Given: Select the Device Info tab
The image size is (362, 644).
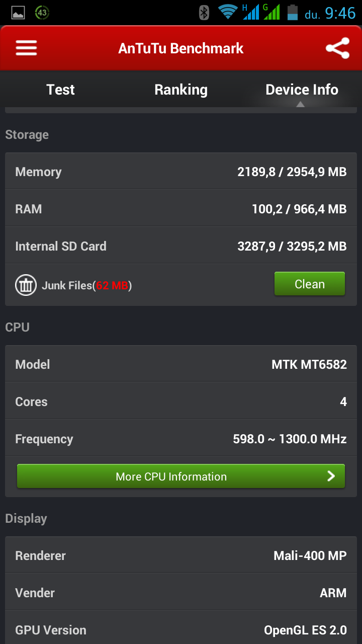Looking at the screenshot, I should pyautogui.click(x=302, y=90).
